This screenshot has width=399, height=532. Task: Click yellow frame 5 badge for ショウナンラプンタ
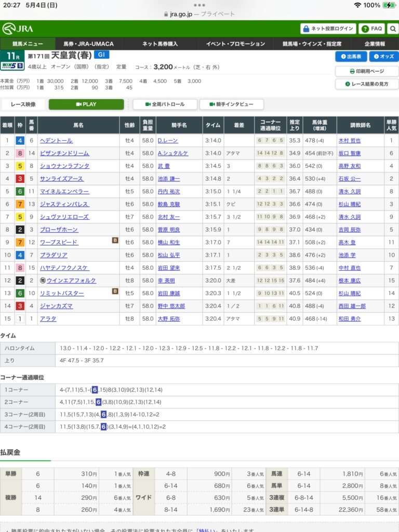(x=20, y=166)
